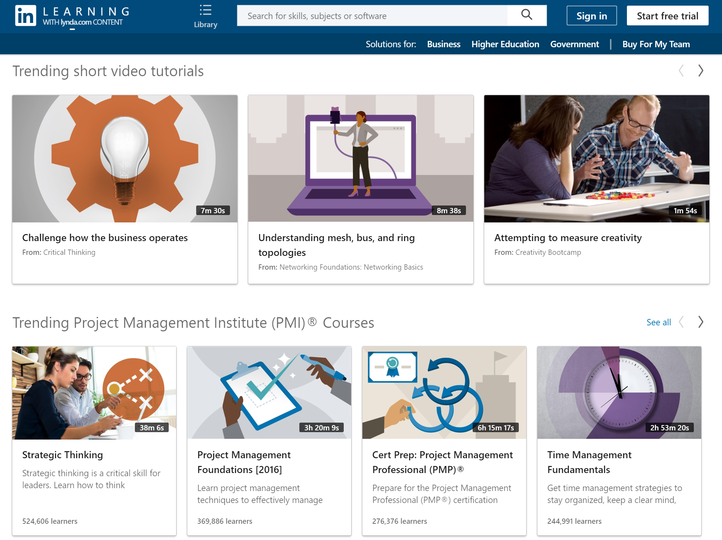The height and width of the screenshot is (540, 722).
Task: Show next trending PMI courses
Action: click(700, 322)
